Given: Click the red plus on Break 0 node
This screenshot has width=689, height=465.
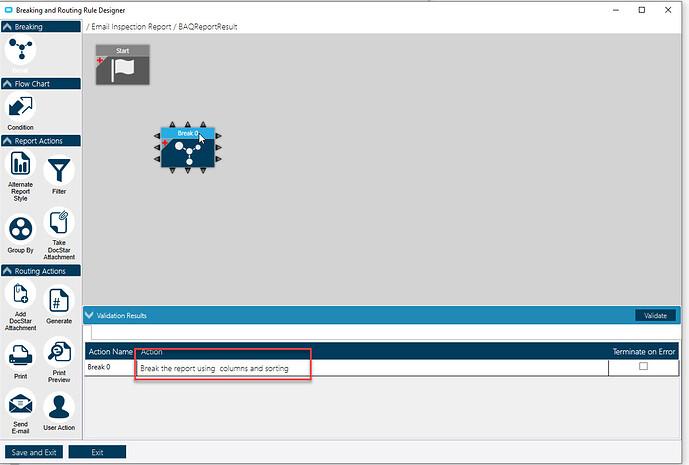Looking at the screenshot, I should click(x=165, y=143).
